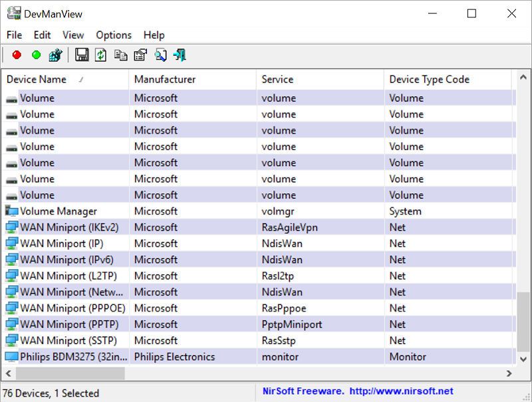Click the green Enable Selected Devices icon

[x=36, y=55]
